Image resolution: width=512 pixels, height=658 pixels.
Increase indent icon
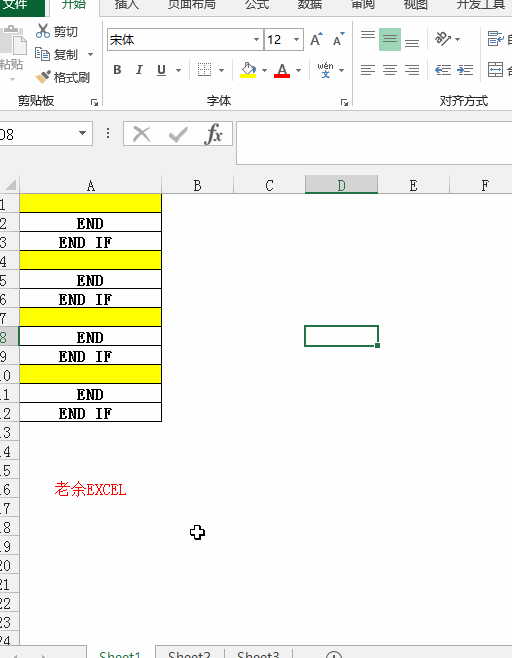(465, 70)
